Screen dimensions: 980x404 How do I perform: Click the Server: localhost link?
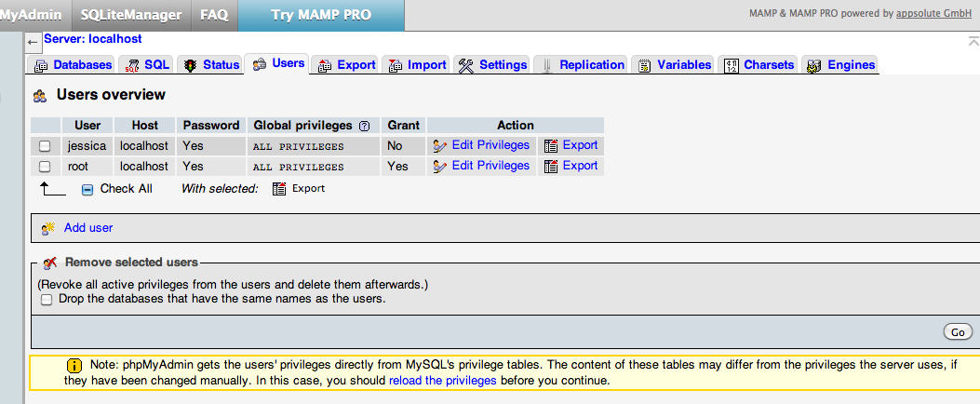[92, 39]
